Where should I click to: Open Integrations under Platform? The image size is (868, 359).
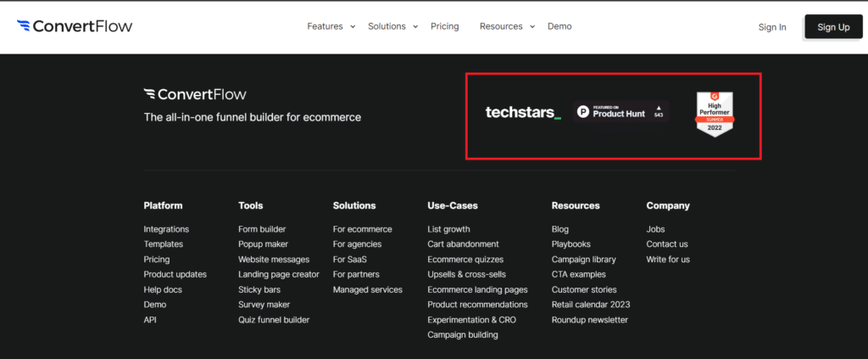pos(166,229)
